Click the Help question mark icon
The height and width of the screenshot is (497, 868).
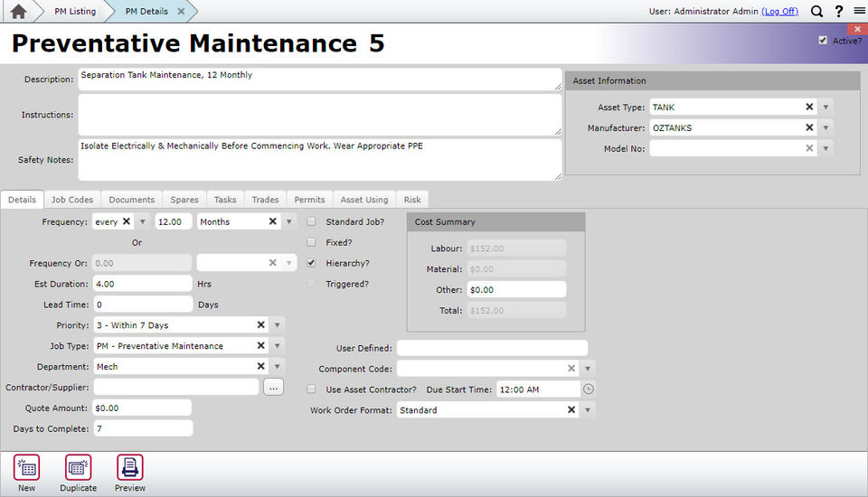pos(838,12)
